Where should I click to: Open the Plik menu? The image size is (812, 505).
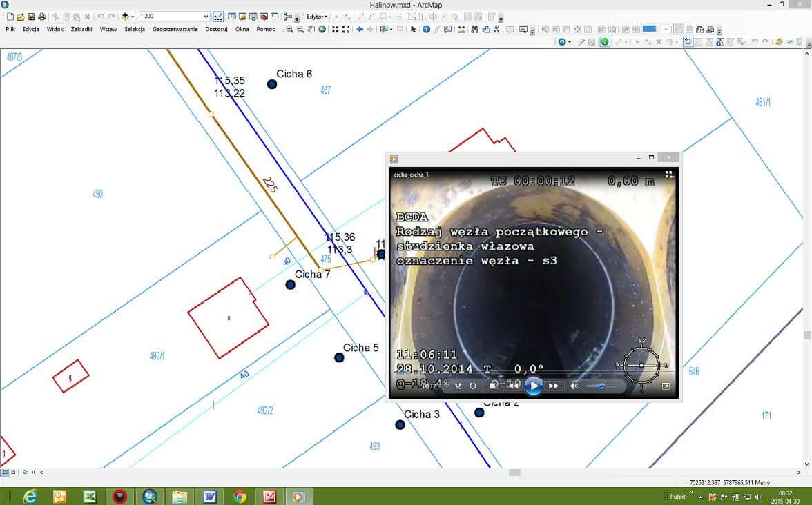(x=10, y=30)
